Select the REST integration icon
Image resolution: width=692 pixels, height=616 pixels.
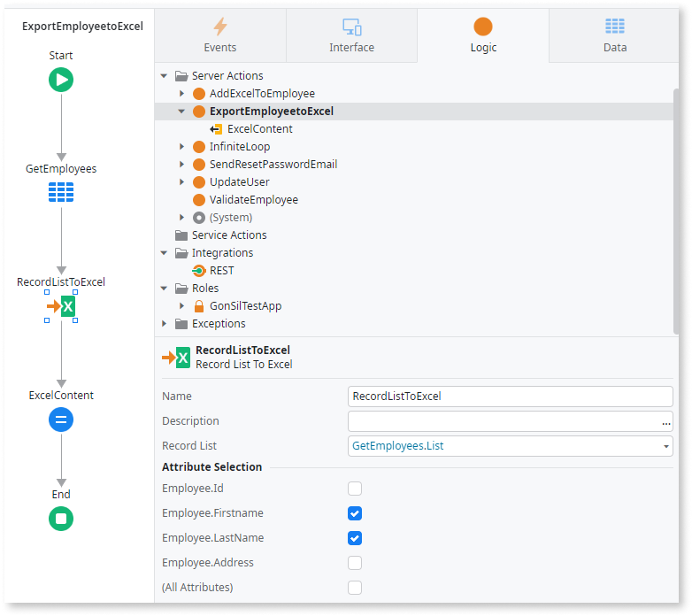(199, 271)
